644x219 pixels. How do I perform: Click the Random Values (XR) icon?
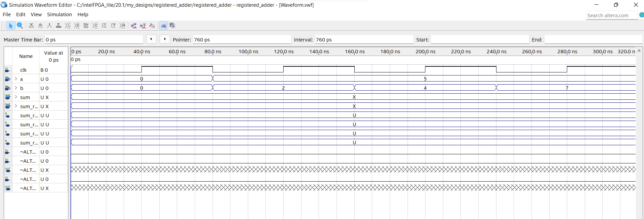[123, 26]
